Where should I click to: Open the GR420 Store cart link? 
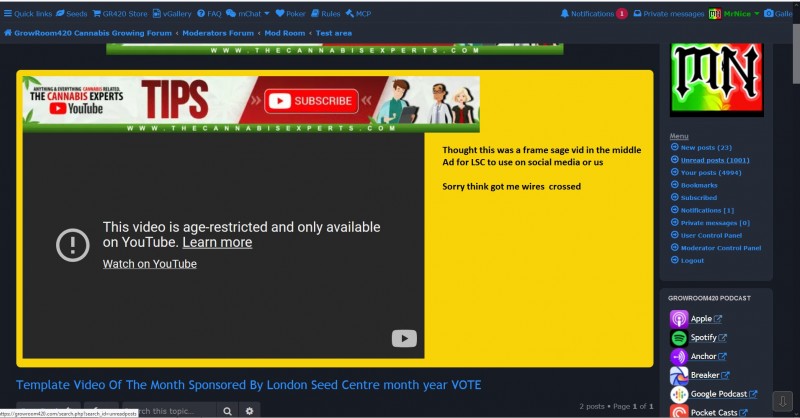[x=119, y=14]
